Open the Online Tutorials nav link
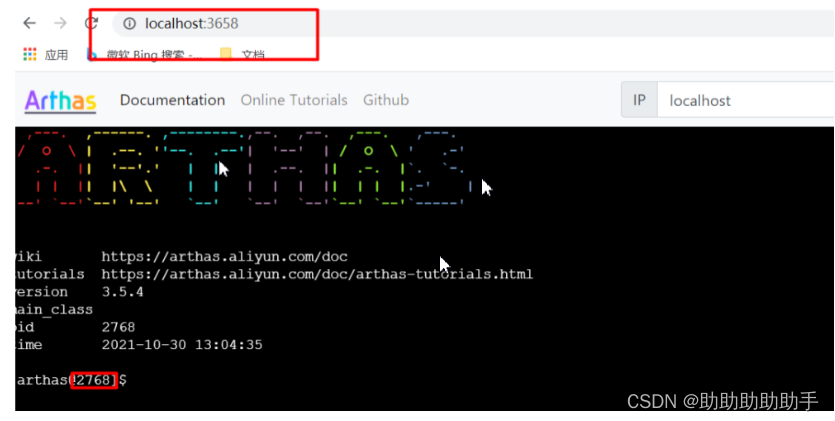The width and height of the screenshot is (835, 421). pyautogui.click(x=294, y=100)
